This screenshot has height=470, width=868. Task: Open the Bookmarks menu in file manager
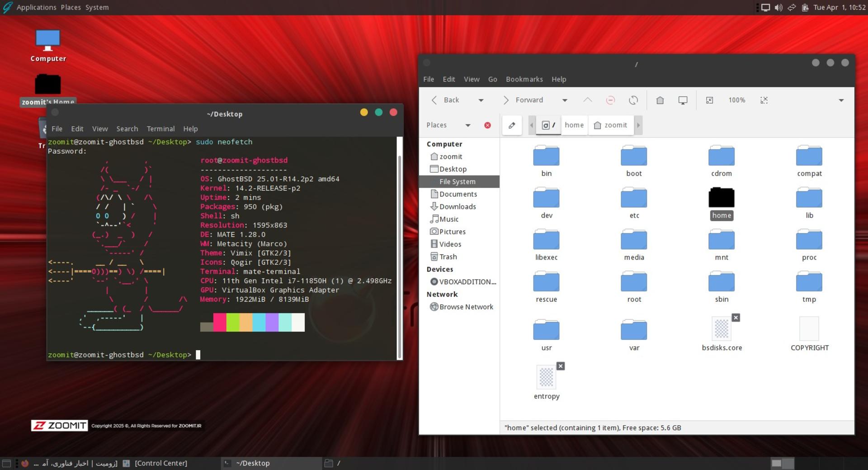click(524, 79)
